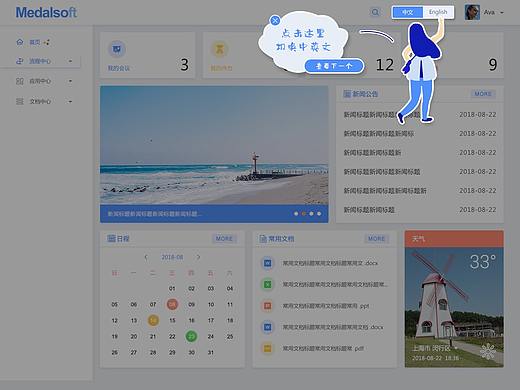Click the home icon in sidebar
This screenshot has width=520, height=390.
click(x=20, y=42)
